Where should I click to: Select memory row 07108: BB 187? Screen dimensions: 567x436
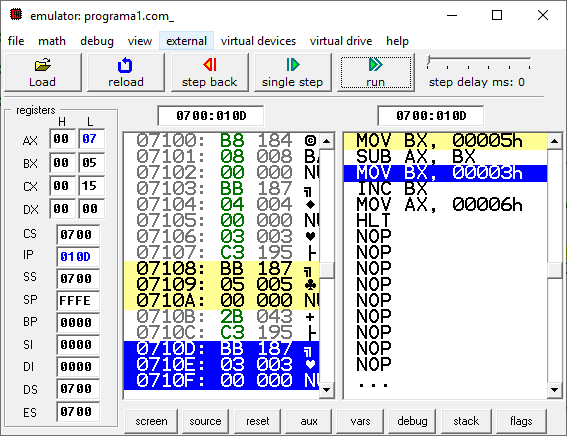(x=221, y=269)
